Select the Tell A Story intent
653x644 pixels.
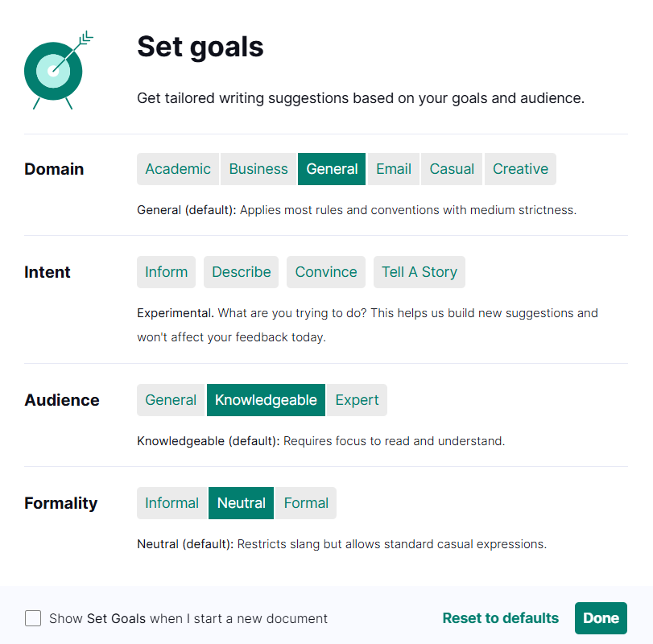point(419,272)
